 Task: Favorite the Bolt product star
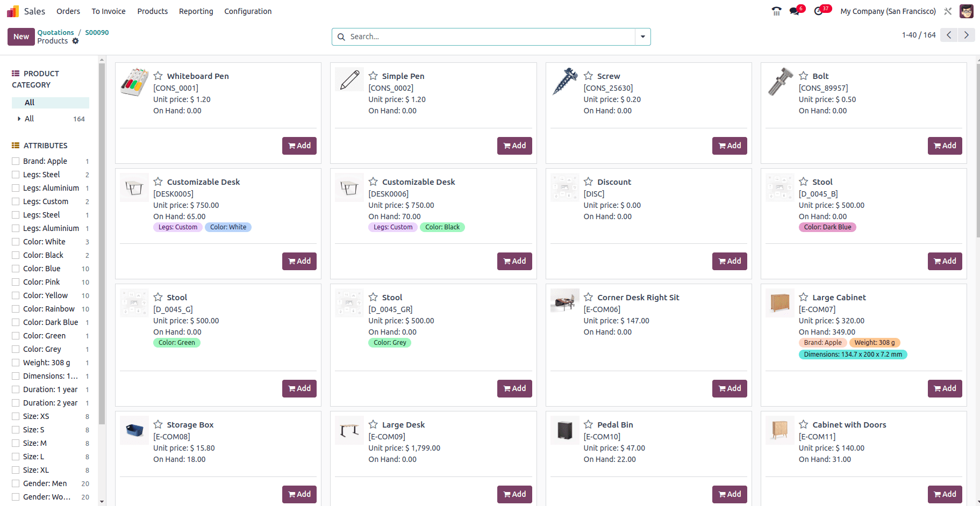click(x=804, y=76)
